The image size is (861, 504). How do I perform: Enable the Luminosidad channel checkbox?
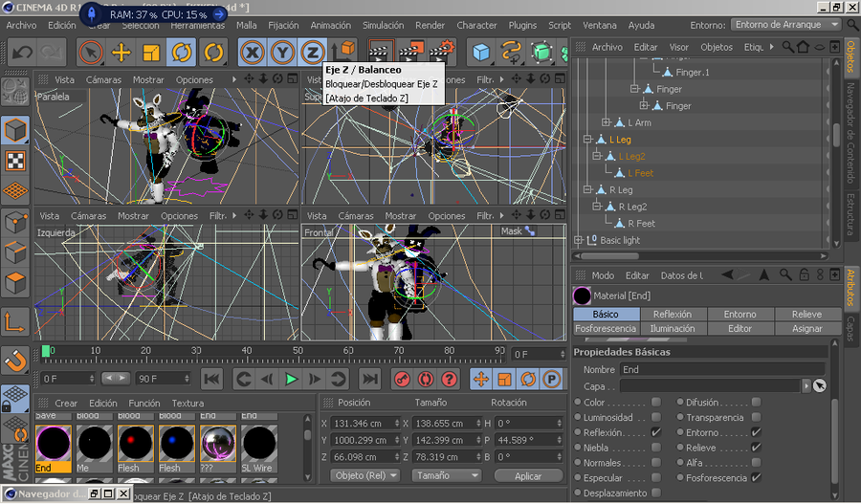click(x=655, y=417)
